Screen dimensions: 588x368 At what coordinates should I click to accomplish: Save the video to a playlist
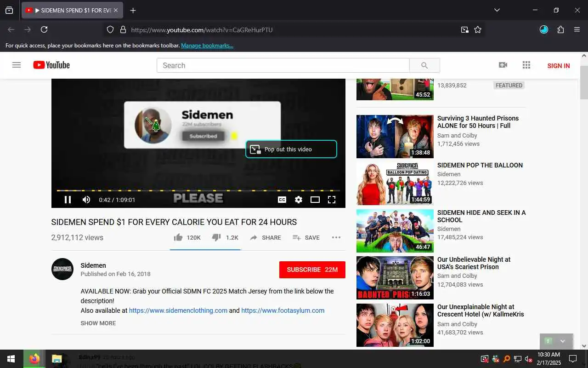306,237
